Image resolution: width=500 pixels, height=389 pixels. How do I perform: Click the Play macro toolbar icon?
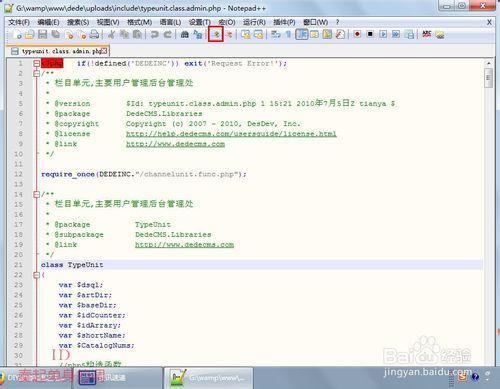(383, 34)
